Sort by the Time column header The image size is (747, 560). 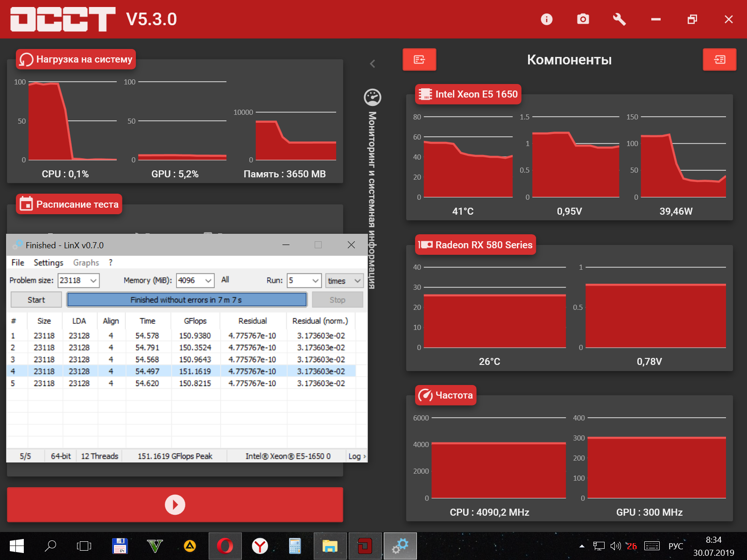[148, 321]
